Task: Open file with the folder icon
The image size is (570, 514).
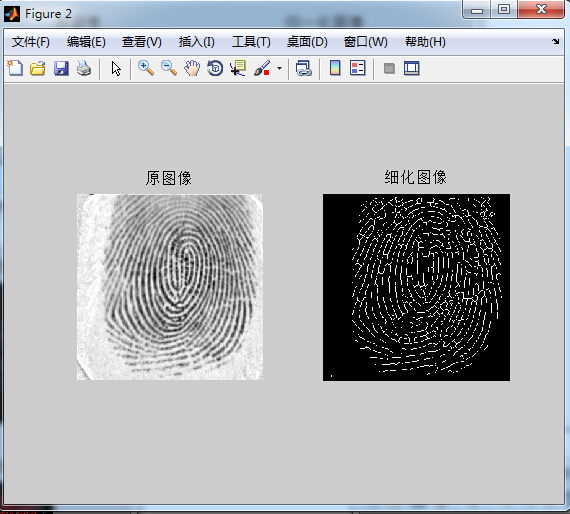Action: point(38,68)
